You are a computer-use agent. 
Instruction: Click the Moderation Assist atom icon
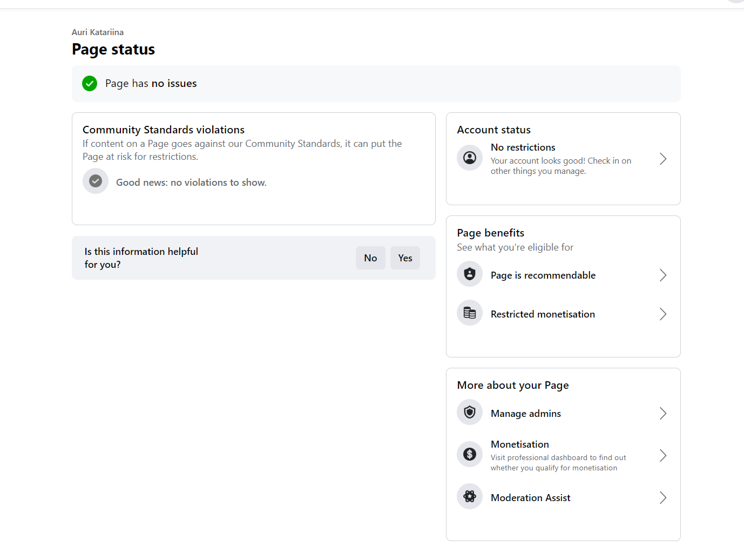pos(470,497)
